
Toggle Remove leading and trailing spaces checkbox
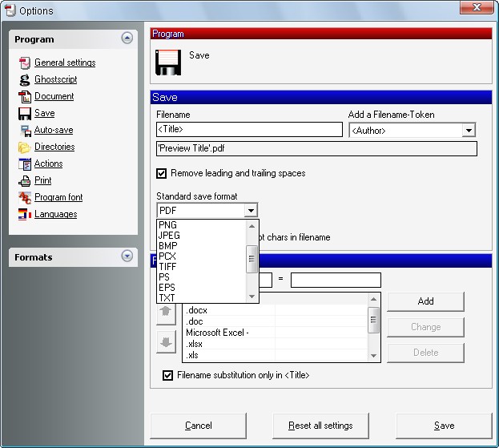click(162, 173)
